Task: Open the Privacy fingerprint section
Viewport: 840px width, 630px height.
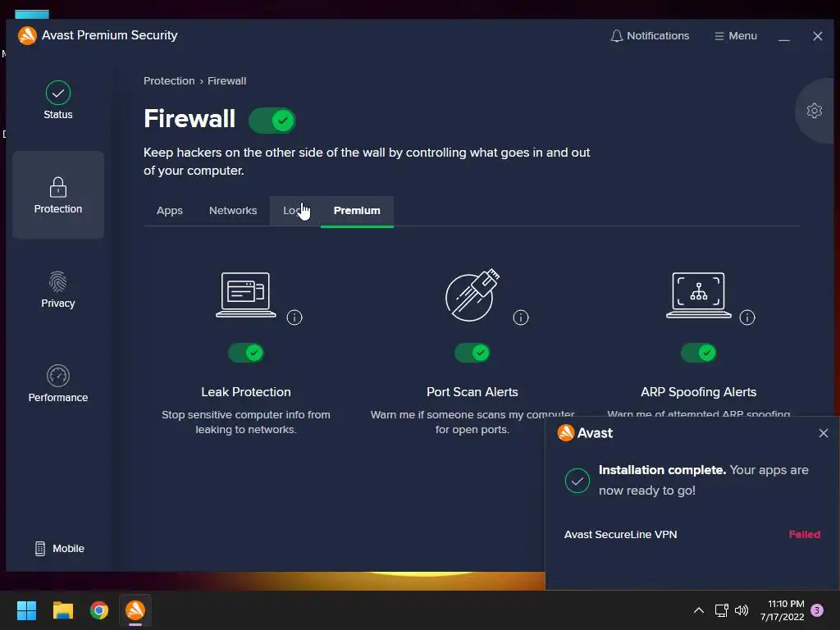Action: click(58, 290)
